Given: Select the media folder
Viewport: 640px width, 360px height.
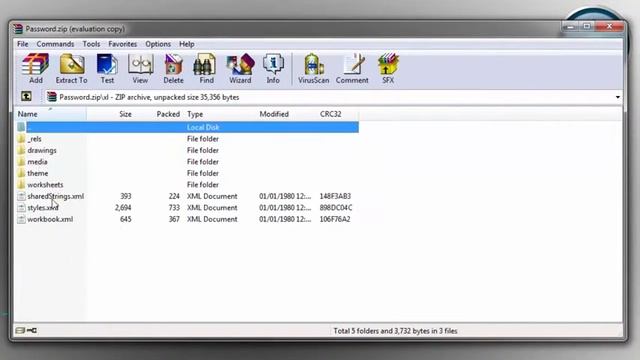Looking at the screenshot, I should pos(37,162).
